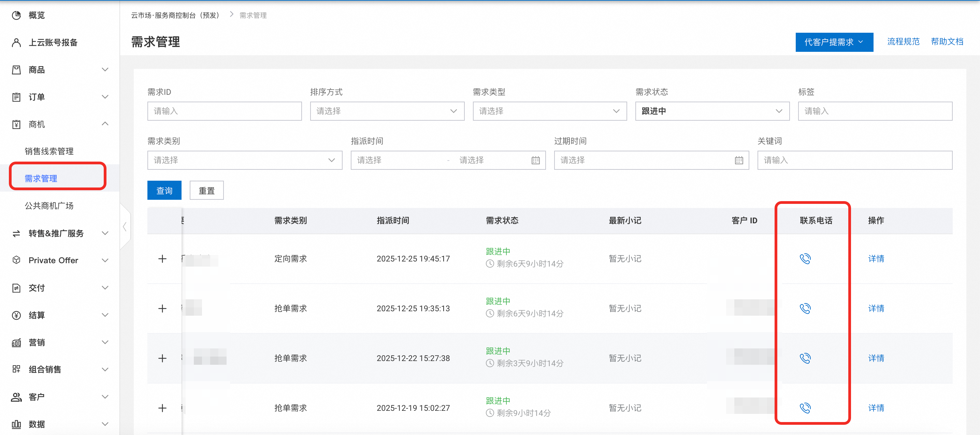Image resolution: width=980 pixels, height=435 pixels.
Task: Click the blue 查询 button
Action: click(x=164, y=191)
